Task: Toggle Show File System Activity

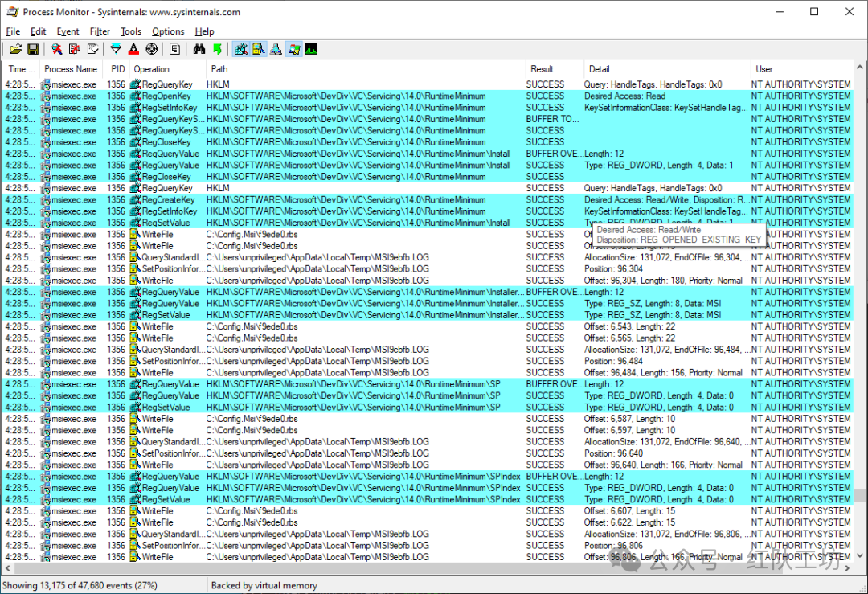Action: [259, 49]
